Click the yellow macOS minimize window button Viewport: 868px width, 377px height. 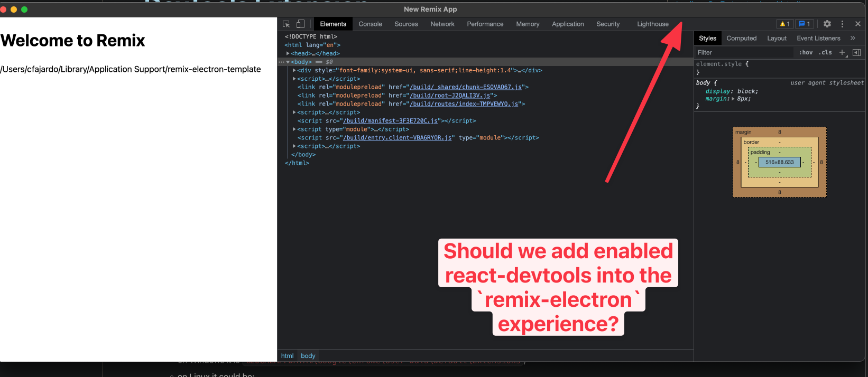pyautogui.click(x=13, y=9)
